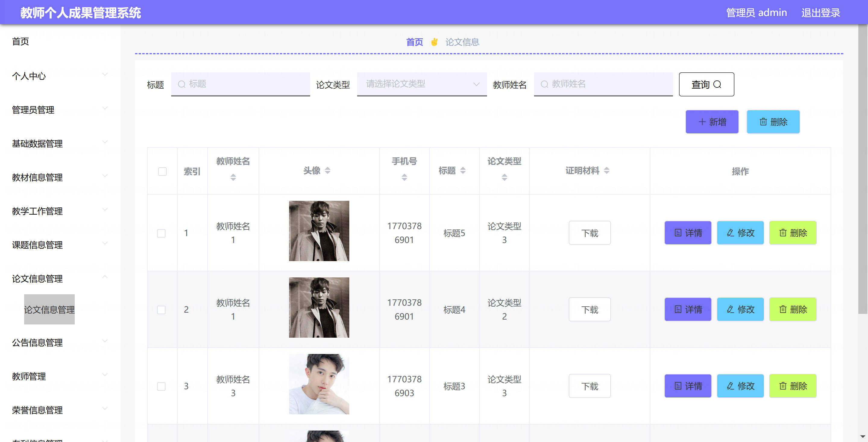
Task: Check the checkbox for row with 标题5
Action: [x=162, y=233]
